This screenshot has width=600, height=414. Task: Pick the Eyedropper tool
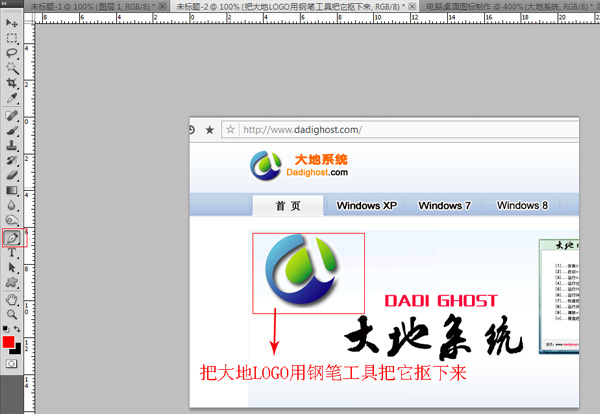pos(12,99)
